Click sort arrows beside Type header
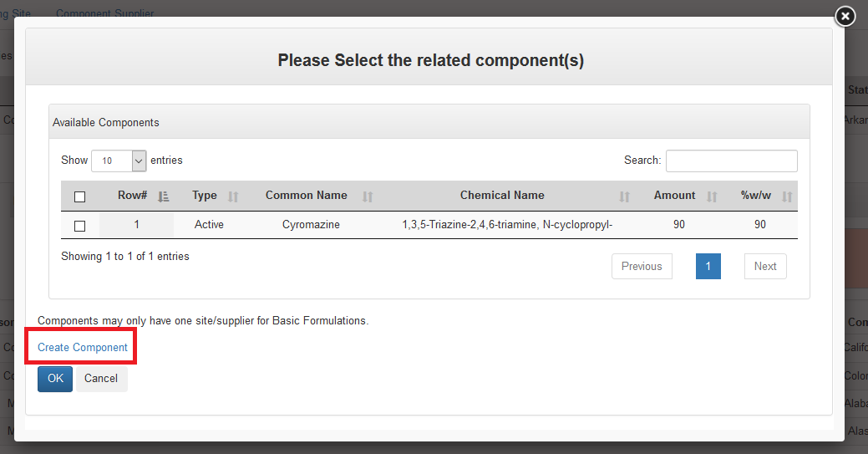 tap(233, 196)
